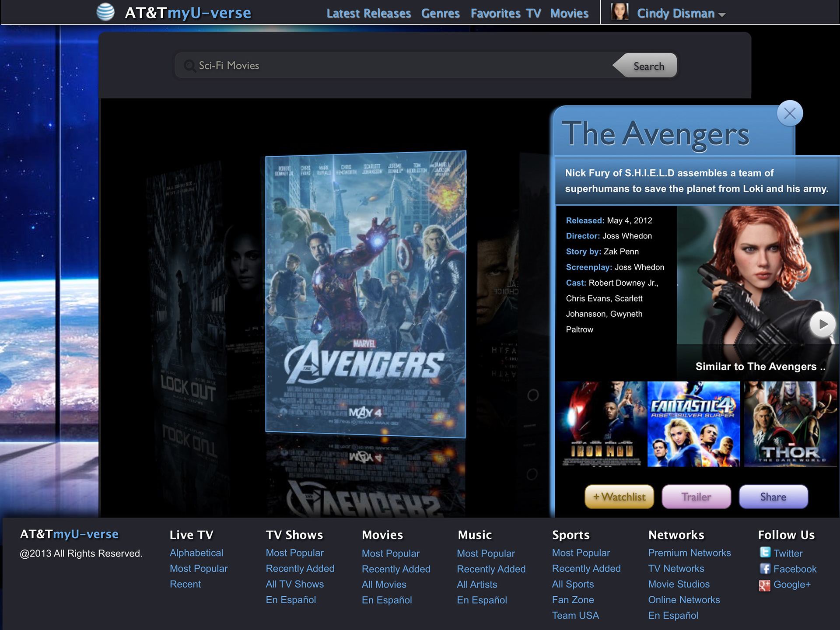
Task: Open Live TV Most Popular link
Action: (199, 568)
